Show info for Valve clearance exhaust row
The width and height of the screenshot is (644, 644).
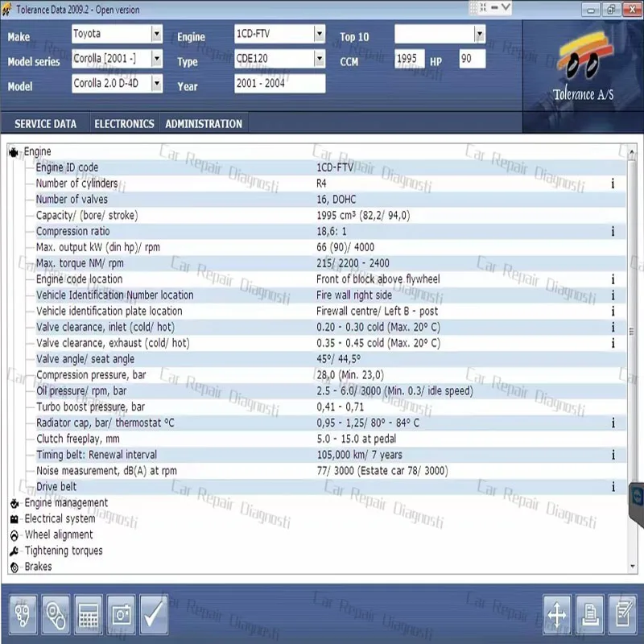(613, 344)
